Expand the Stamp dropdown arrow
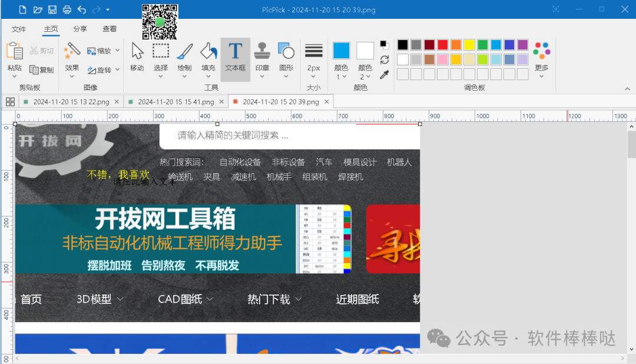This screenshot has width=636, height=364. [262, 77]
